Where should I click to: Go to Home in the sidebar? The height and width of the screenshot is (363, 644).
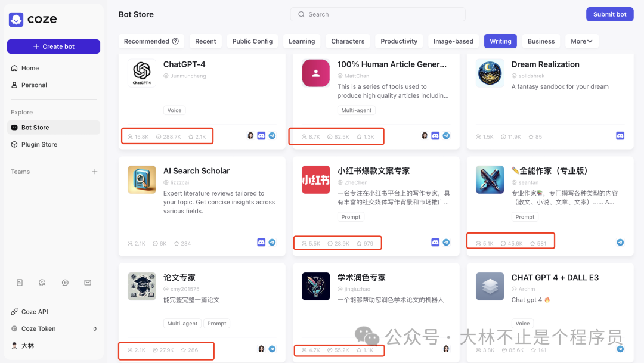(x=54, y=68)
